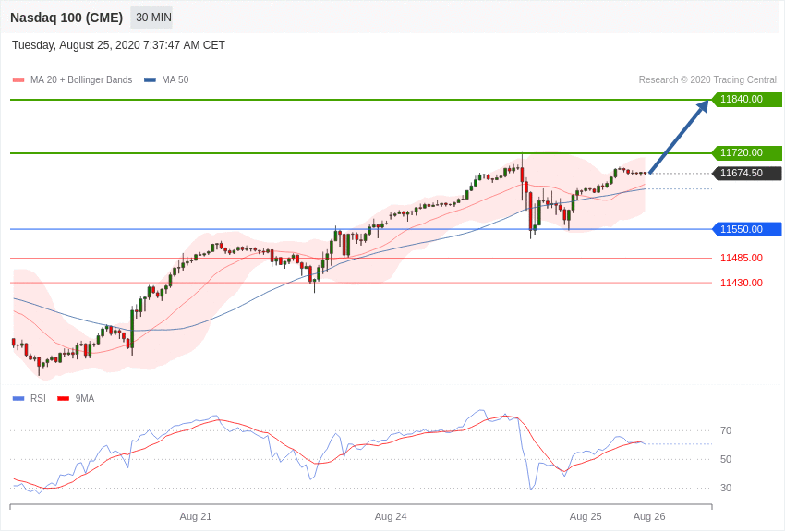Toggle the RSI legend label
Screen dimensions: 785x532
coord(38,399)
